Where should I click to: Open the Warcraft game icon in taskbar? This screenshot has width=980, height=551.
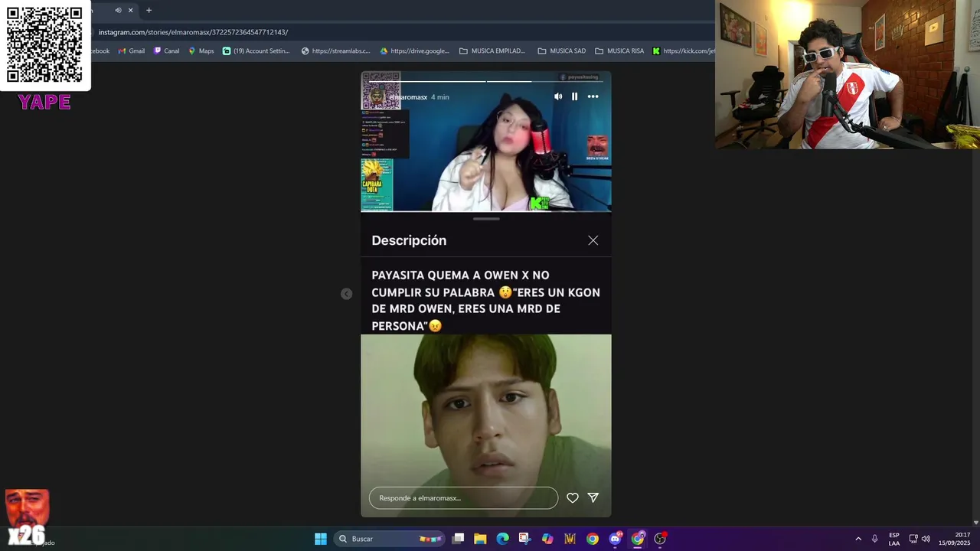coord(570,539)
